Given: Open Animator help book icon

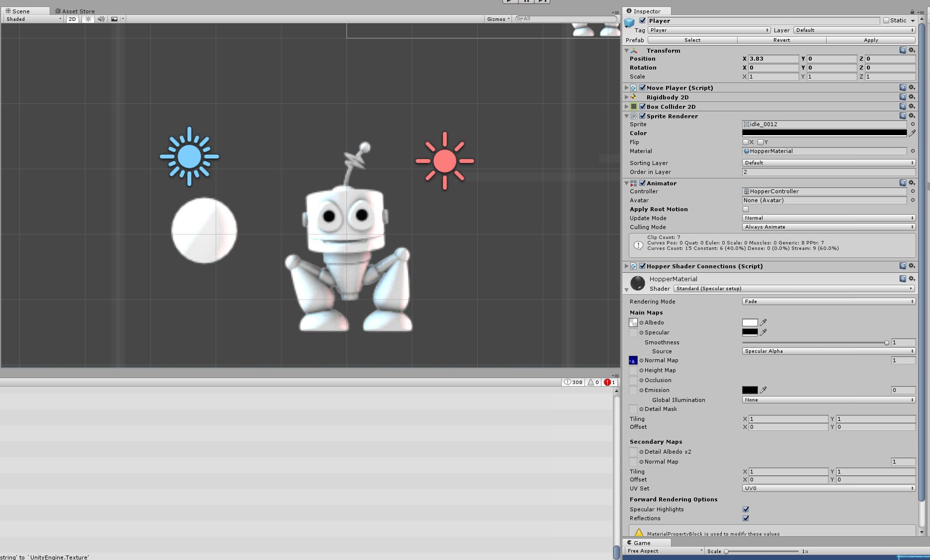Looking at the screenshot, I should [903, 183].
